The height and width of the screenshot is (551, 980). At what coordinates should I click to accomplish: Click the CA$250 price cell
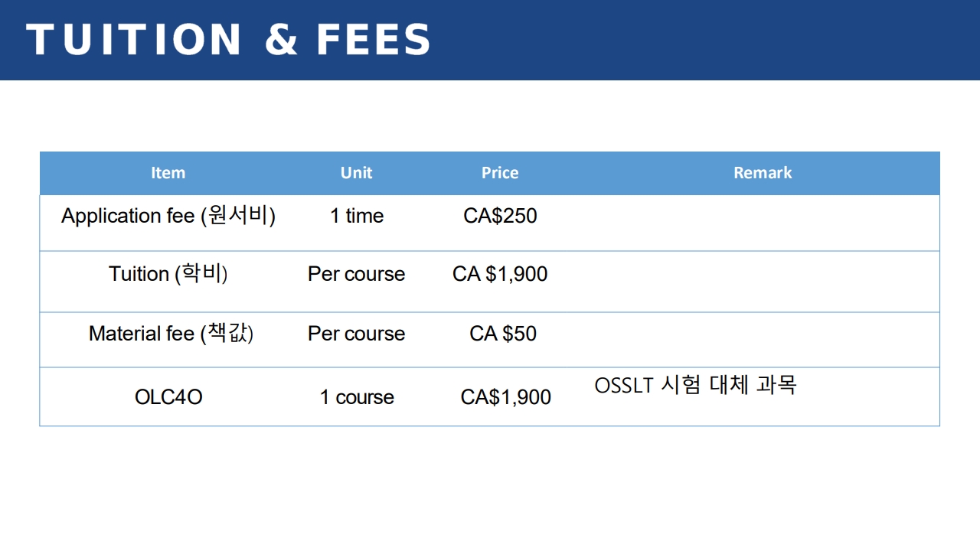tap(500, 216)
